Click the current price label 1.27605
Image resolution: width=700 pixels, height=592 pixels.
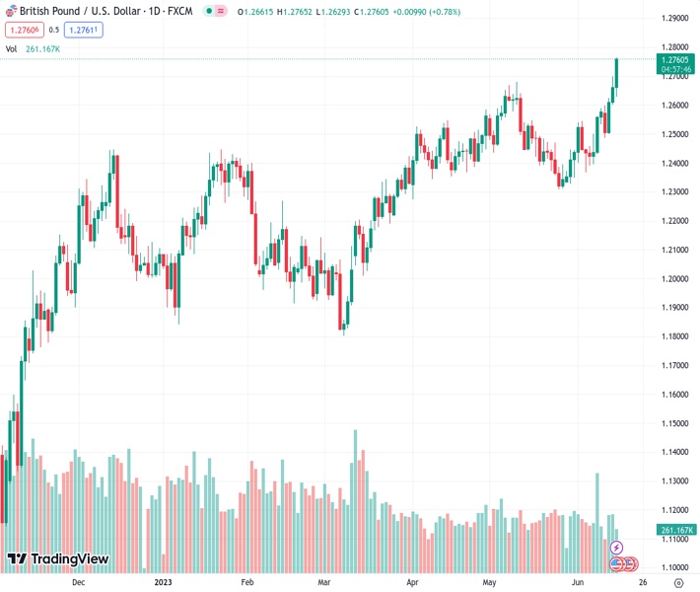pos(674,59)
